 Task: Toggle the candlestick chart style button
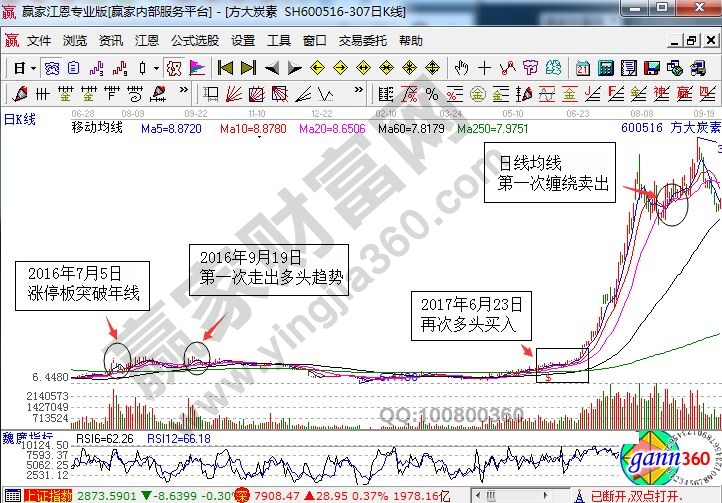click(142, 68)
